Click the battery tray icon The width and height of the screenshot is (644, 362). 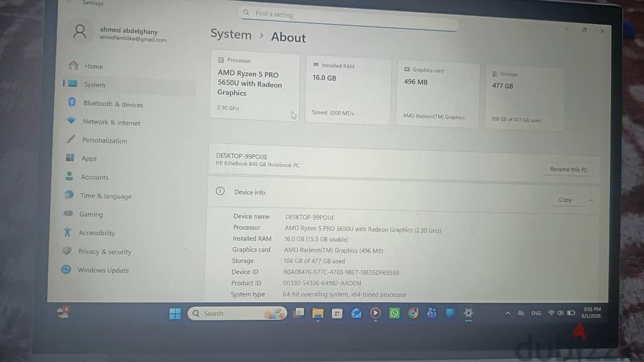[x=571, y=313]
